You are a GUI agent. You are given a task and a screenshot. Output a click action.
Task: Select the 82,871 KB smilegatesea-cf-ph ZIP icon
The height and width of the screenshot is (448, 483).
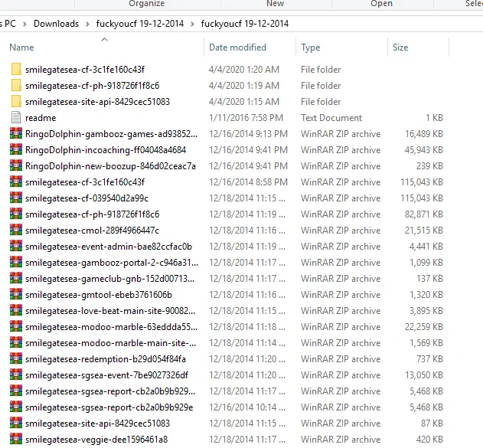[x=16, y=214]
